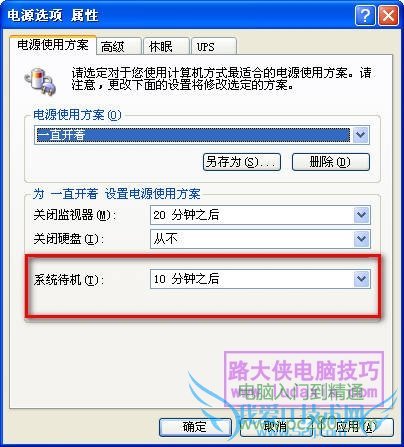
Task: Switch to the 休眠 tab
Action: (x=166, y=46)
